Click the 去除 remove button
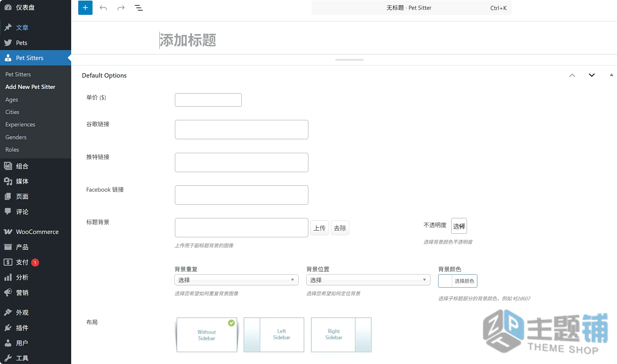Viewport: 617px width, 364px height. (x=340, y=228)
